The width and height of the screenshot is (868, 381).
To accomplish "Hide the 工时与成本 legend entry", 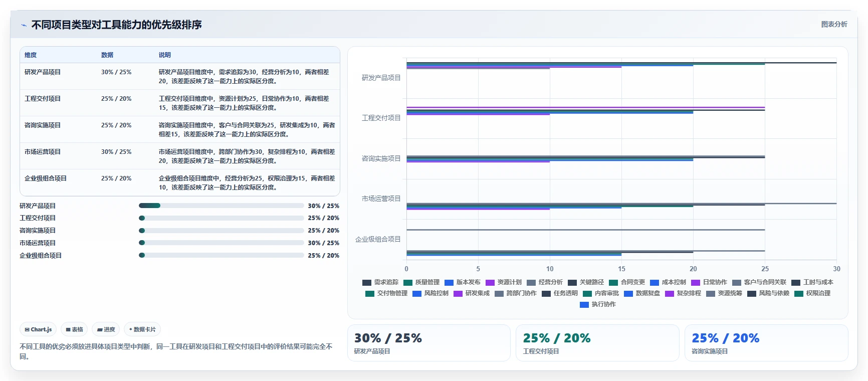I will click(812, 282).
